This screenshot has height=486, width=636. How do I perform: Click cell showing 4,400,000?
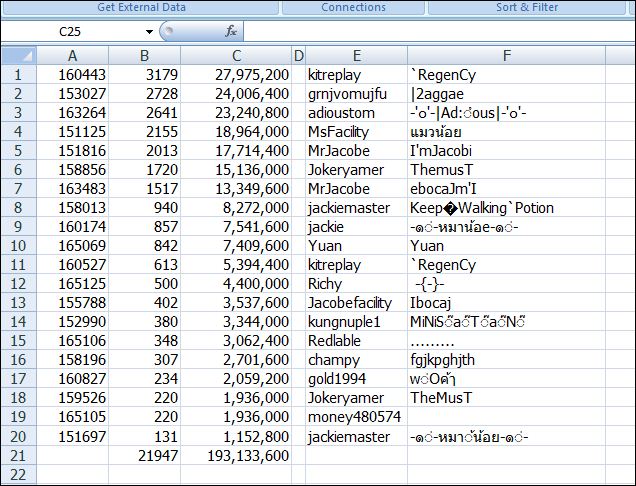coord(236,284)
